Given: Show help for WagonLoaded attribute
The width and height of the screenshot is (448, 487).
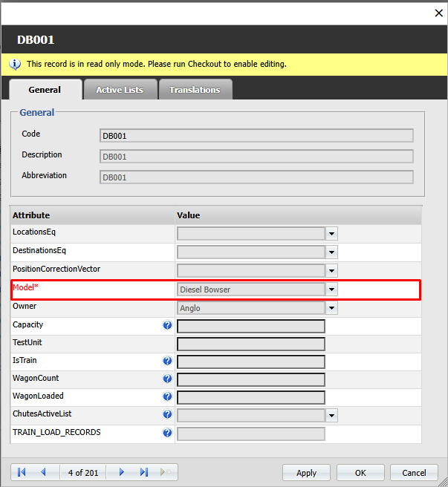Looking at the screenshot, I should coord(167,397).
